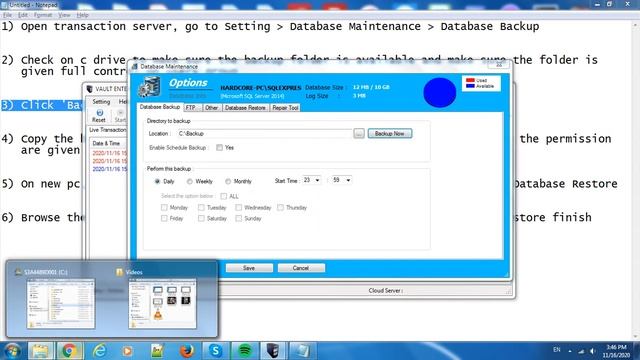Check the Friday checkbox
Image resolution: width=640 pixels, height=360 pixels.
coord(164,218)
